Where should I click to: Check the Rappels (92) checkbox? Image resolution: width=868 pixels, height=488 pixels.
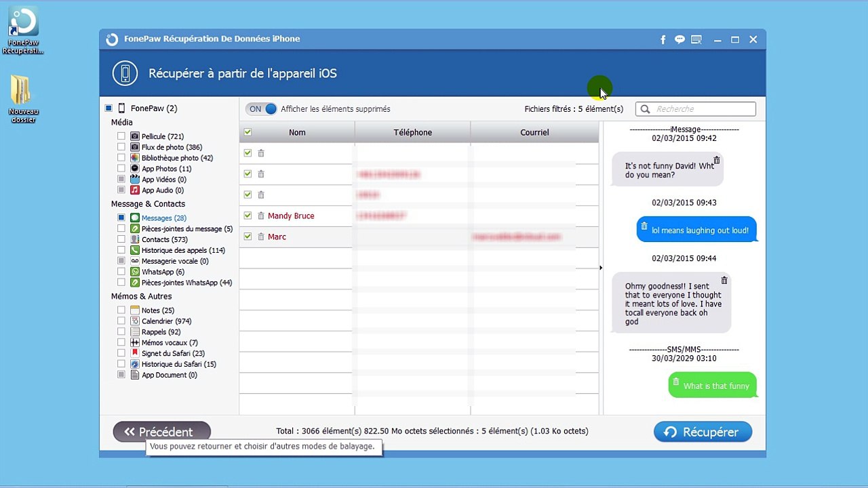121,332
